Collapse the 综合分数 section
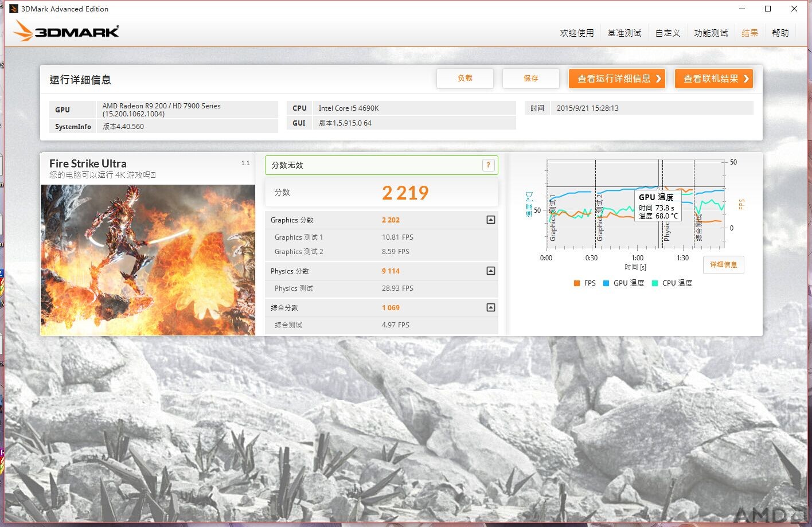Image resolution: width=812 pixels, height=527 pixels. click(x=491, y=307)
